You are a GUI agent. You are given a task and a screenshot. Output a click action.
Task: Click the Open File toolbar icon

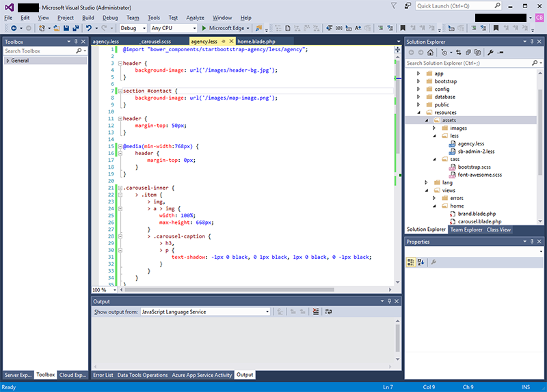point(57,28)
